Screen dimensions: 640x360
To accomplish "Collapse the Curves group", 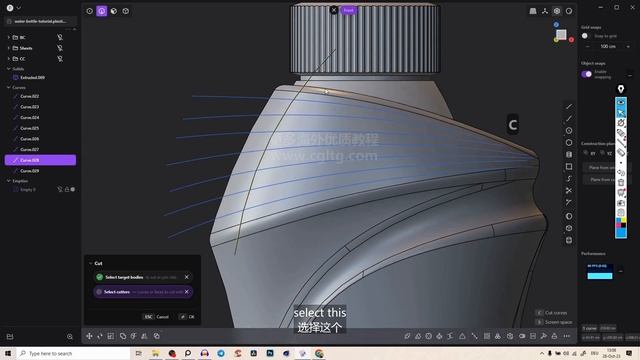I will (x=9, y=87).
